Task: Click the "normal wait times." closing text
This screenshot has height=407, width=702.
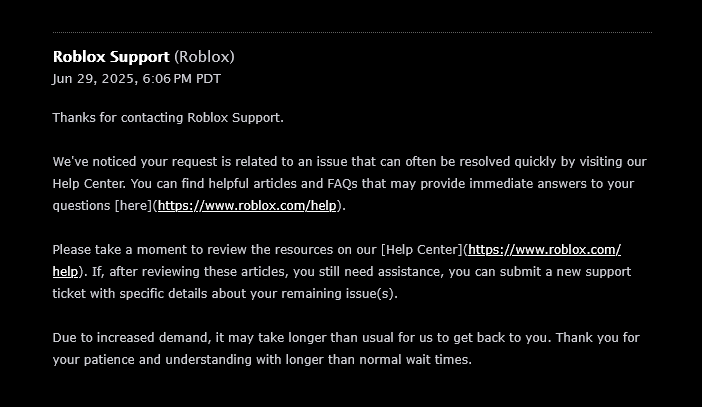Action: pos(415,360)
